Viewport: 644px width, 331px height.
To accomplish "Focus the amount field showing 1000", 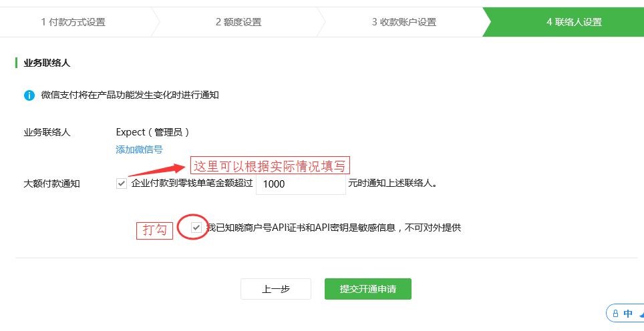I will tap(301, 184).
